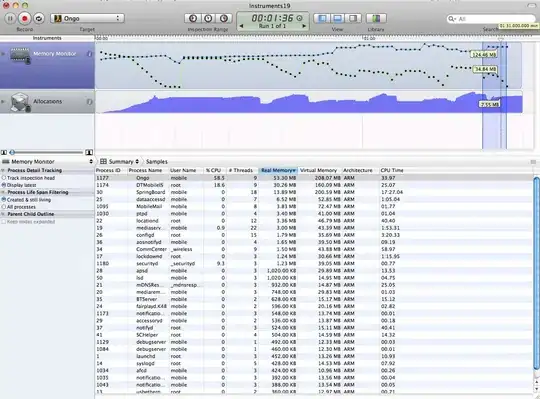Viewport: 540px width, 399px height.
Task: Open the Ongo target dropdown
Action: (x=87, y=18)
